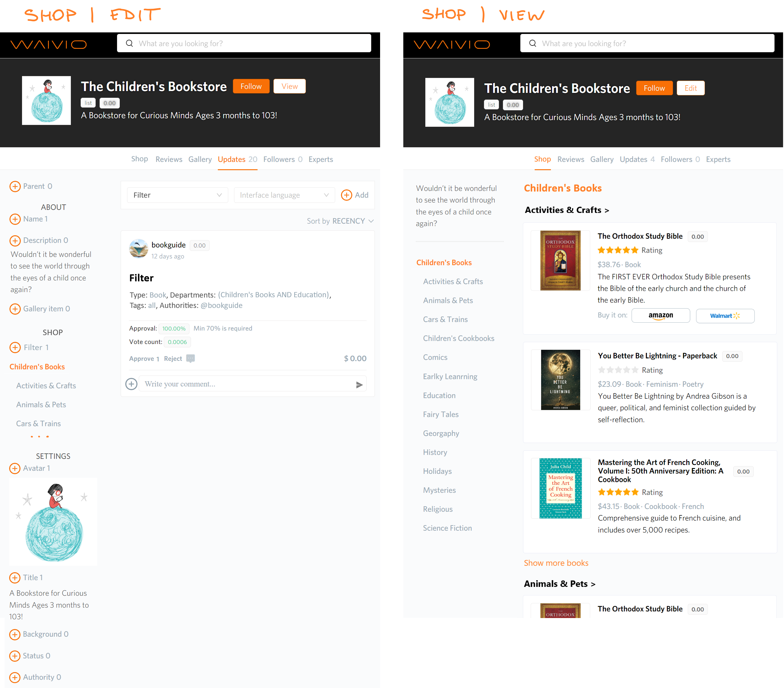Viewport: 784px width, 688px height.
Task: Expand the three dots under Cars & Trains
Action: click(x=39, y=437)
